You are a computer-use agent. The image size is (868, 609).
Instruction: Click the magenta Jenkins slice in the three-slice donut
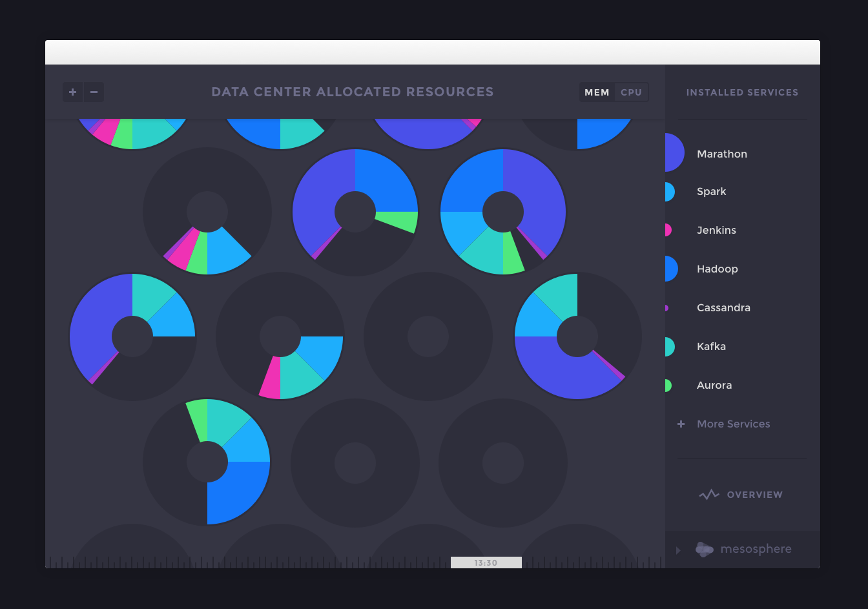[271, 377]
